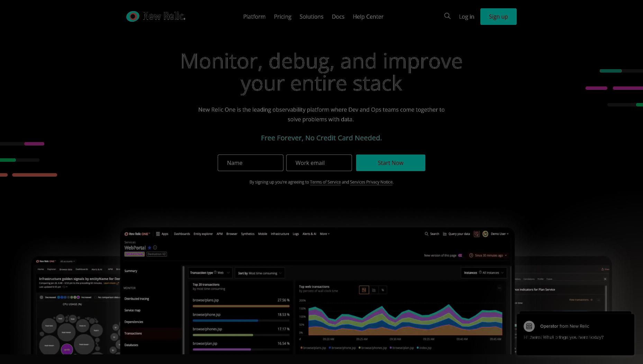
Task: Click the help icon next to Instances
Action: (x=480, y=272)
